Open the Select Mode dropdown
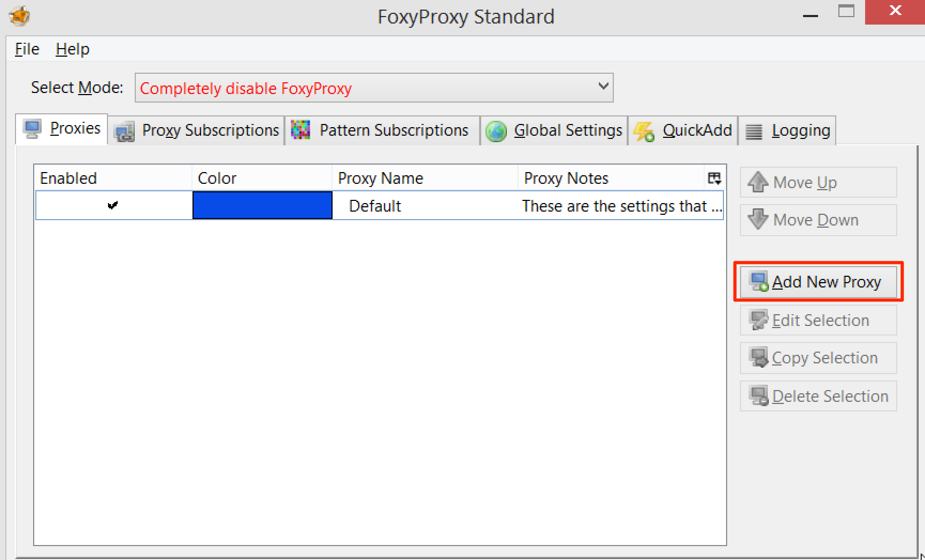This screenshot has height=560, width=925. [x=374, y=88]
